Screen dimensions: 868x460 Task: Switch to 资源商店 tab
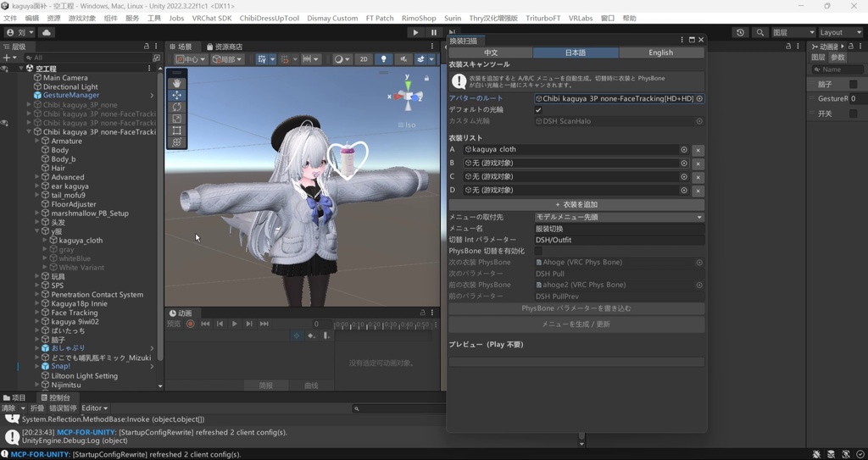click(224, 47)
